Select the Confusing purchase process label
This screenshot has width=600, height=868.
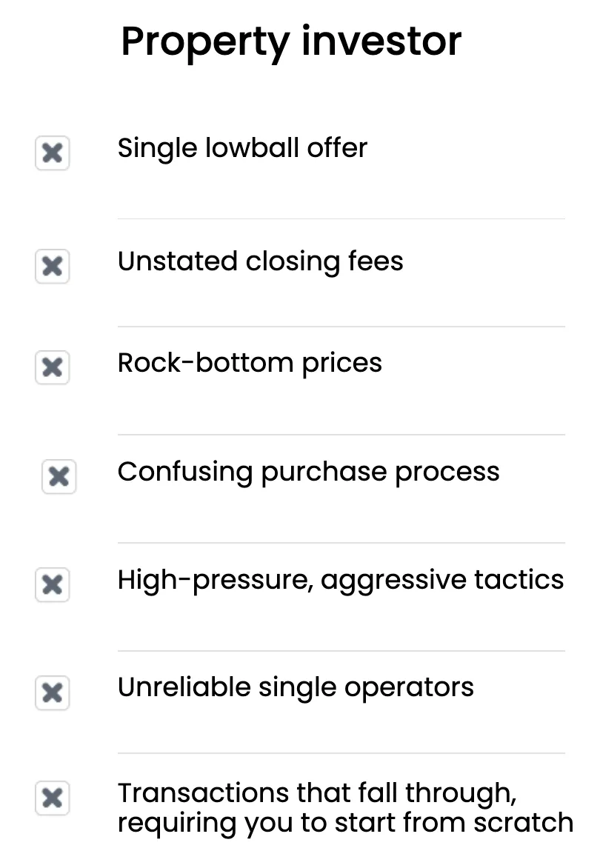[308, 472]
